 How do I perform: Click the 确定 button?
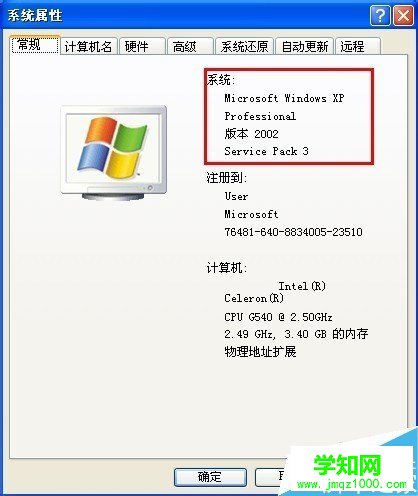tap(210, 477)
